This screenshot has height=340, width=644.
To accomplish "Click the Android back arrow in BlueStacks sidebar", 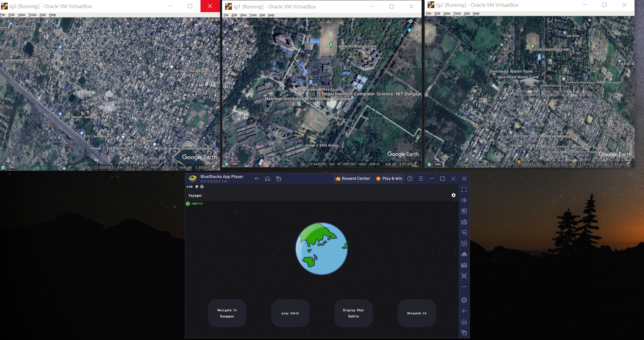I will (464, 311).
